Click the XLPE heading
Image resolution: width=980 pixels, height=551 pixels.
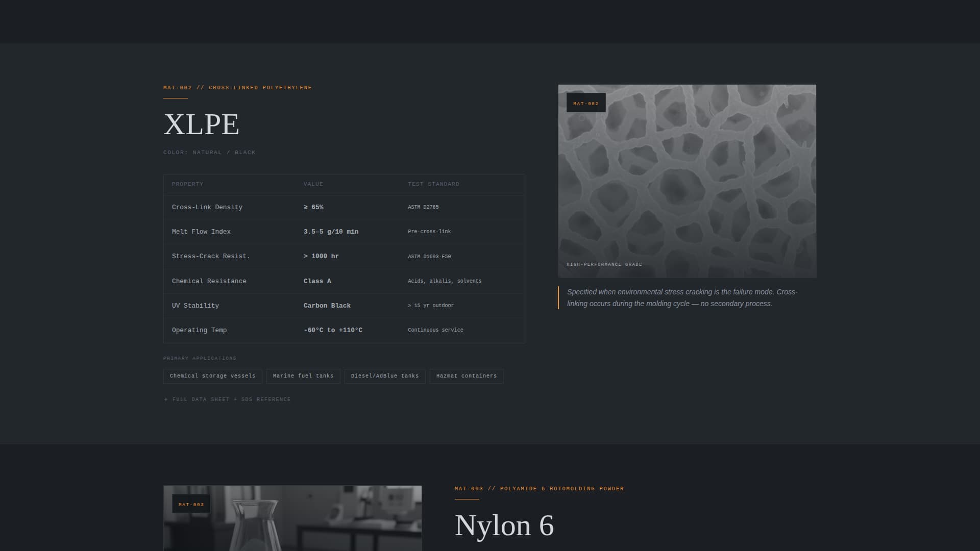coord(202,124)
